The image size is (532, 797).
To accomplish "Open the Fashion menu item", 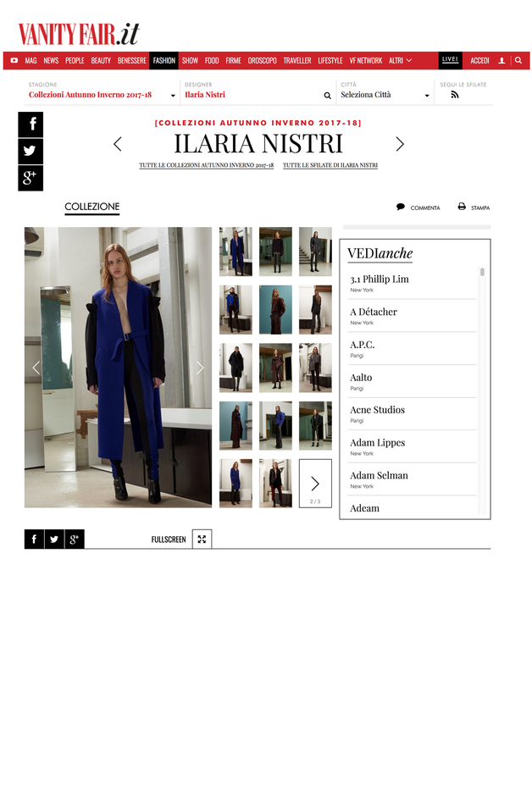I will click(x=163, y=60).
